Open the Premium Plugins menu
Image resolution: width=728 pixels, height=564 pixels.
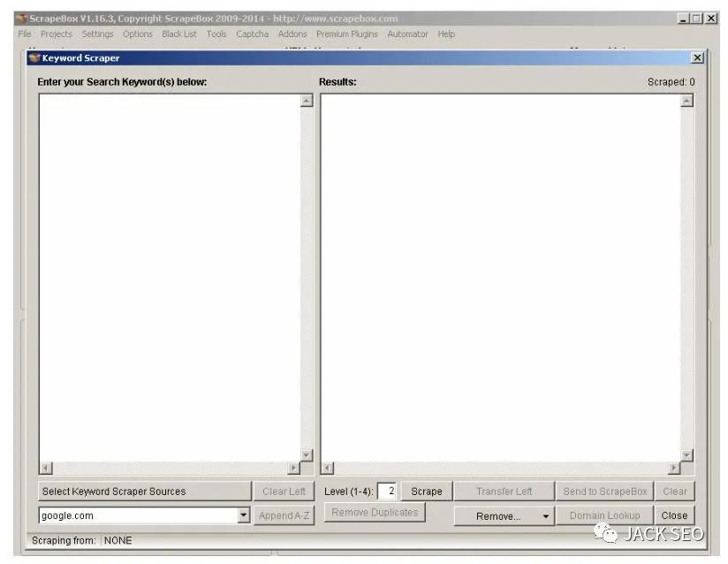(347, 34)
